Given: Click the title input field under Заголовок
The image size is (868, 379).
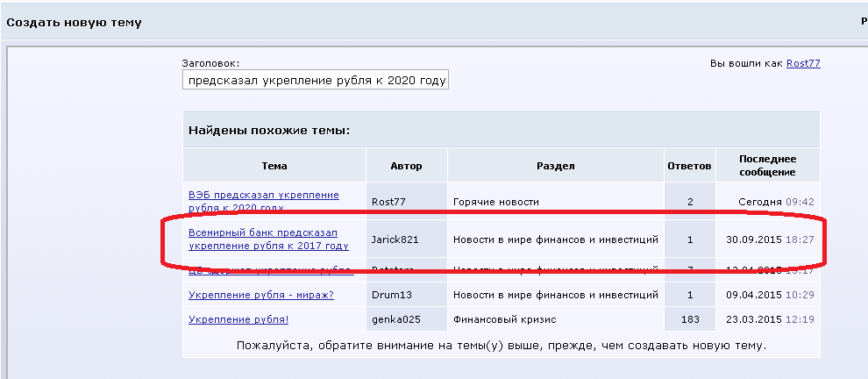Looking at the screenshot, I should coord(315,80).
